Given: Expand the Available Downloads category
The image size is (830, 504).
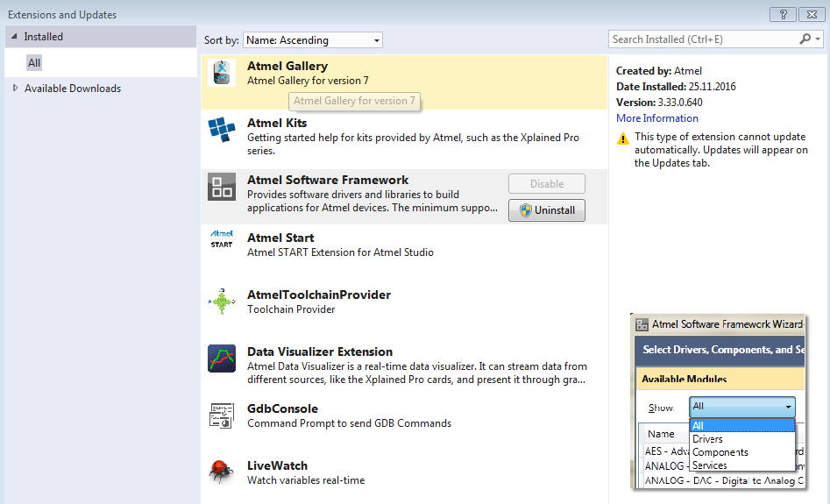Looking at the screenshot, I should click(16, 88).
